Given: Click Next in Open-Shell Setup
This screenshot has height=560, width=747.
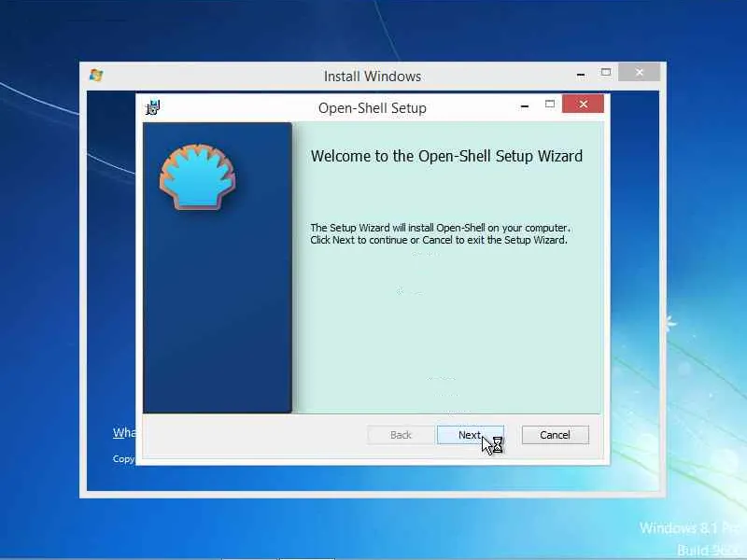Looking at the screenshot, I should (471, 435).
